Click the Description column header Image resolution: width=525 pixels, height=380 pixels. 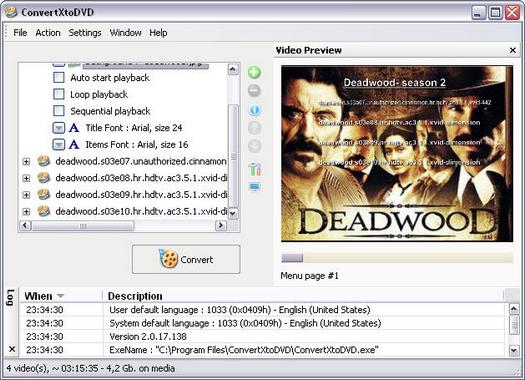(x=303, y=296)
